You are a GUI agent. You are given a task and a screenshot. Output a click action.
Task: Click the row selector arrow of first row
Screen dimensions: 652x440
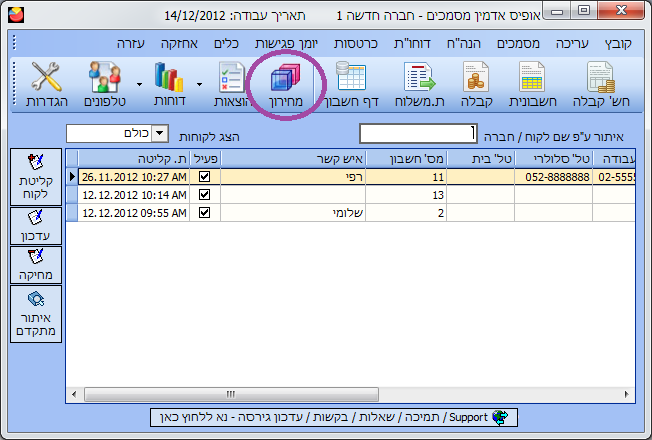point(72,177)
